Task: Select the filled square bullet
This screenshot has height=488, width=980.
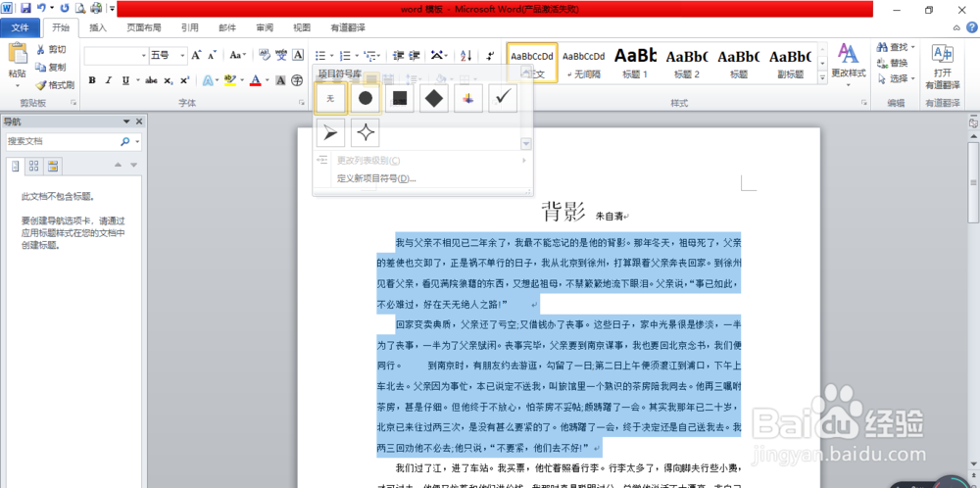Action: (x=400, y=99)
